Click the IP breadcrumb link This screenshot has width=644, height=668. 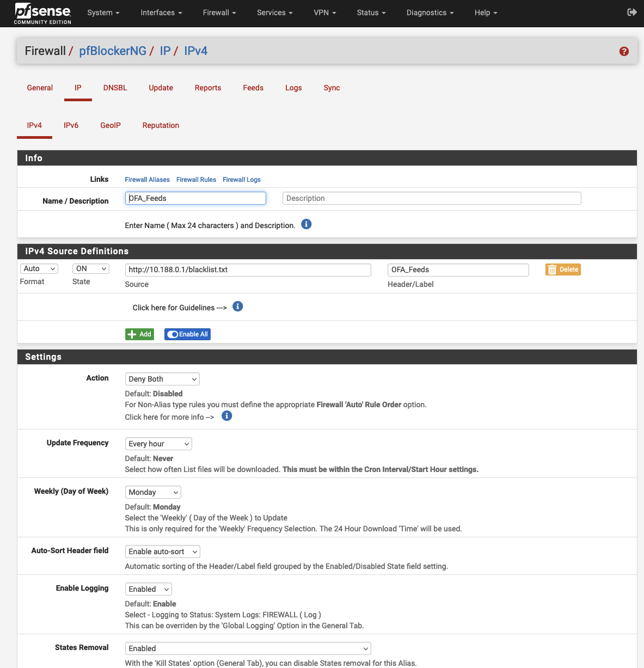click(165, 51)
